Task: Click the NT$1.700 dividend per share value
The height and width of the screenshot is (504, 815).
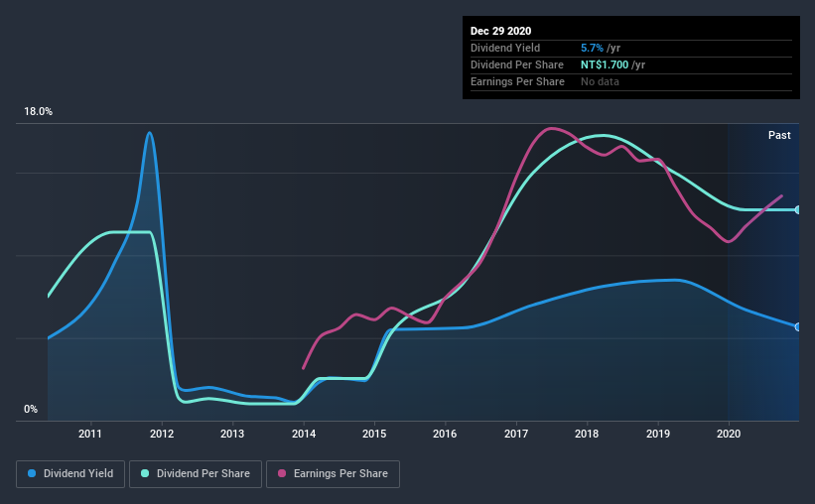Action: 605,64
